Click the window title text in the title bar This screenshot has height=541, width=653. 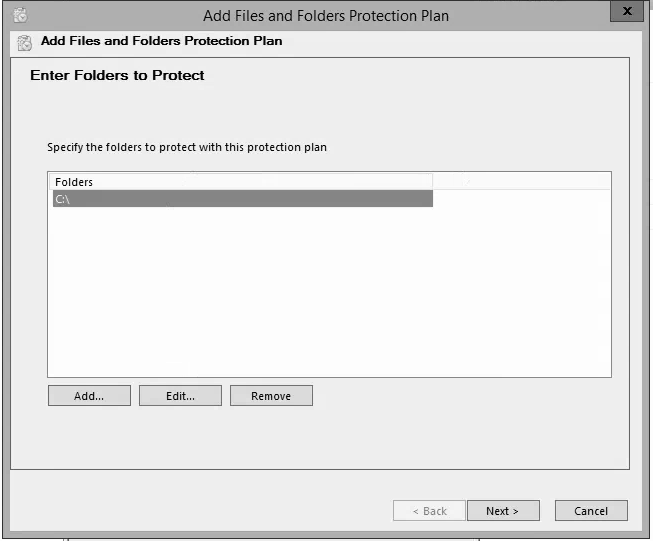pyautogui.click(x=326, y=16)
